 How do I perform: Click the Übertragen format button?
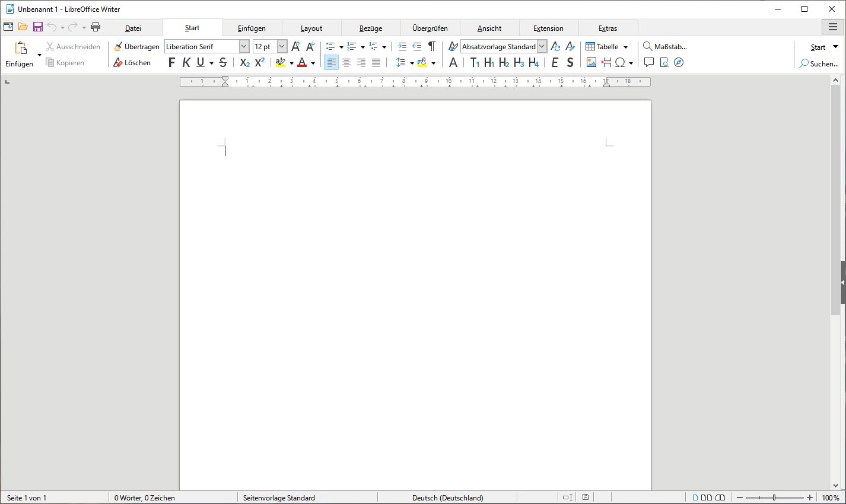click(x=136, y=46)
